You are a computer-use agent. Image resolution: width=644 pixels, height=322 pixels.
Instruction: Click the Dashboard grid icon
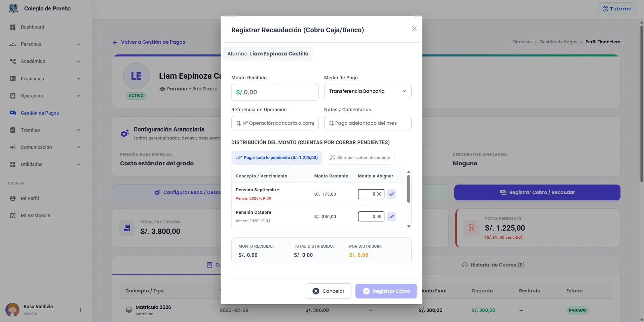click(13, 27)
